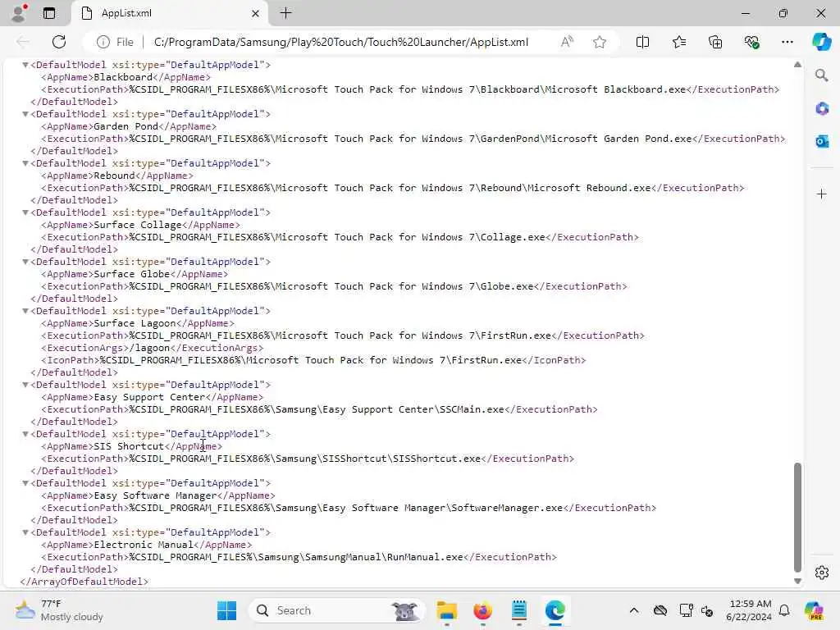The height and width of the screenshot is (630, 840).
Task: Click the '/lagoon' ExecutionArgs value
Action: point(149,348)
